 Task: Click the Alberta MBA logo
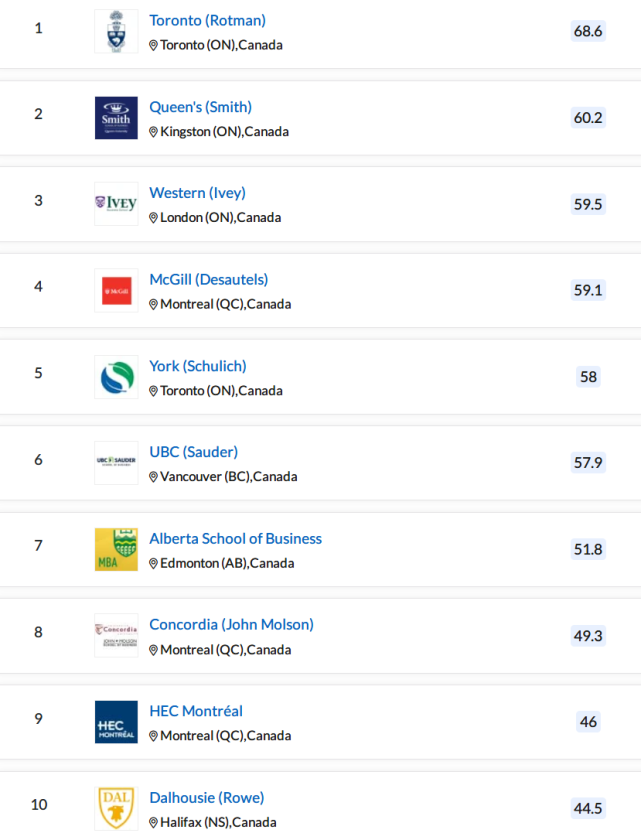116,550
